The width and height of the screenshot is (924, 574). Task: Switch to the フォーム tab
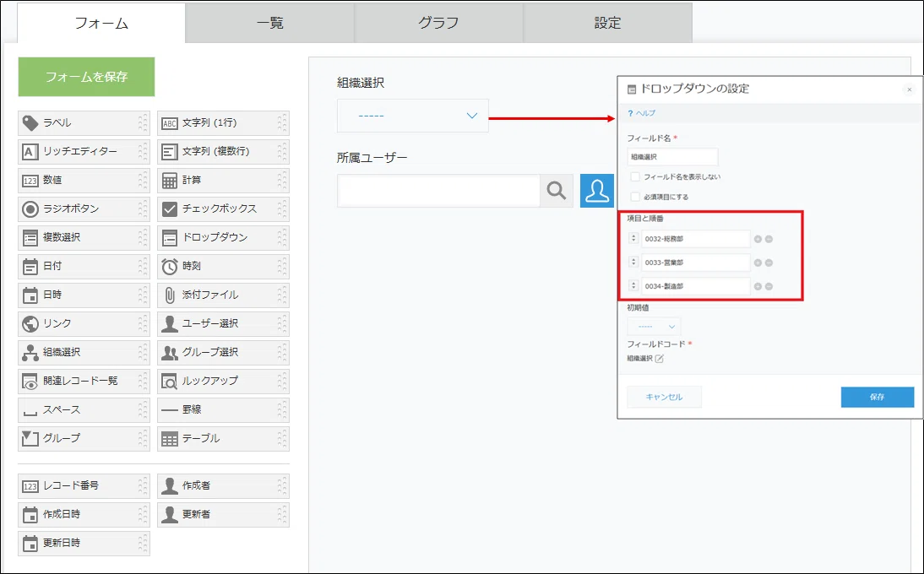coord(101,23)
